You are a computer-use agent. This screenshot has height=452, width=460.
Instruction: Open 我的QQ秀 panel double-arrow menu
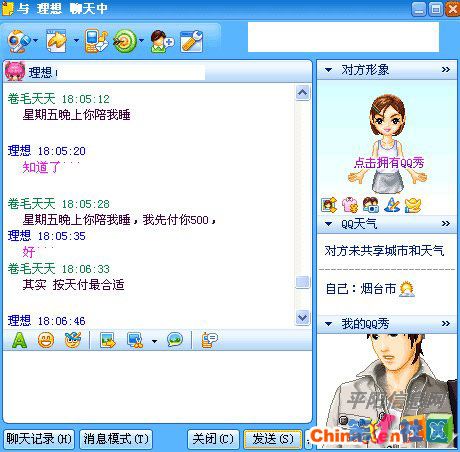pos(446,323)
